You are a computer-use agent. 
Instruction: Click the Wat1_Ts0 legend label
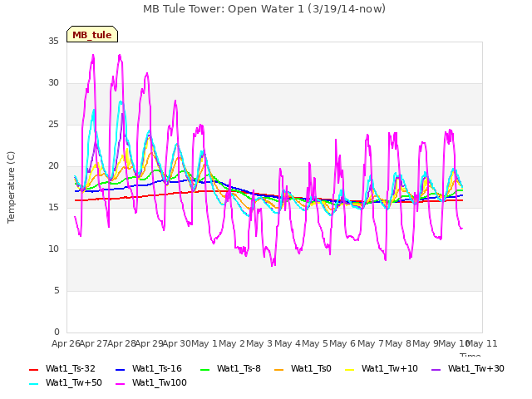pos(311,368)
